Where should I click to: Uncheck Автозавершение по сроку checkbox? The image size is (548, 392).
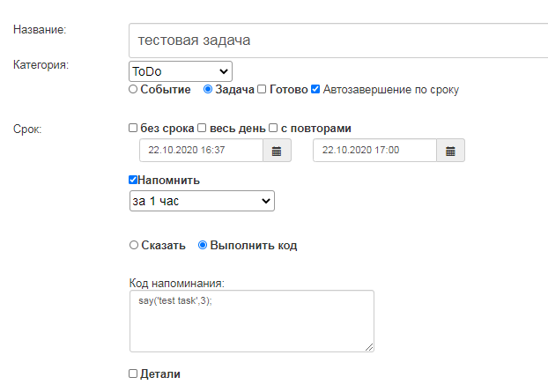(315, 89)
